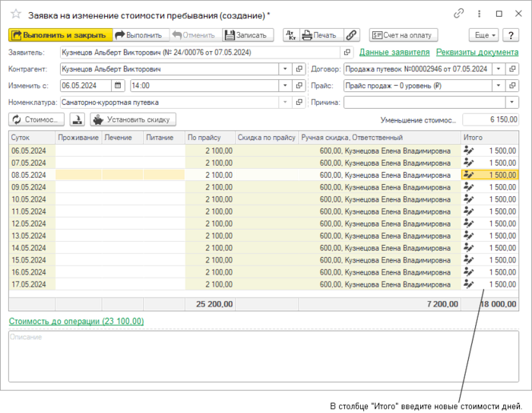Viewport: 532px width, 413px height.
Task: Expand the Причина dropdown
Action: tap(511, 102)
